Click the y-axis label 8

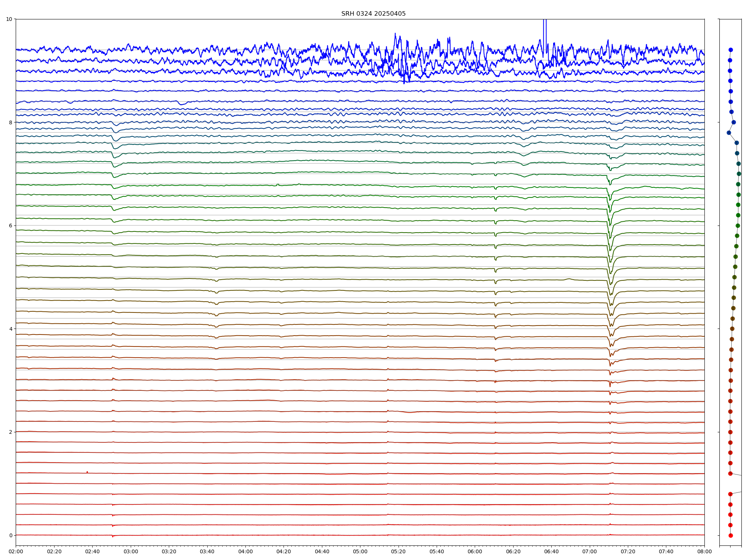point(11,122)
